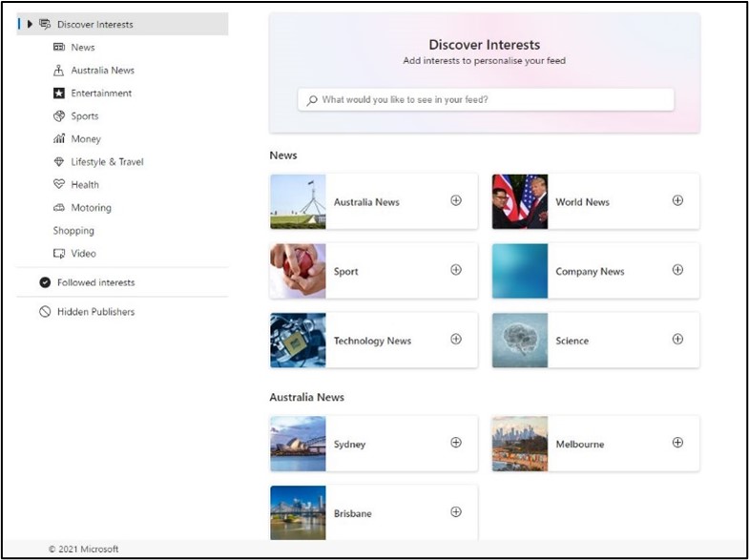The width and height of the screenshot is (749, 560).
Task: Click the Technology News card label
Action: click(x=372, y=341)
